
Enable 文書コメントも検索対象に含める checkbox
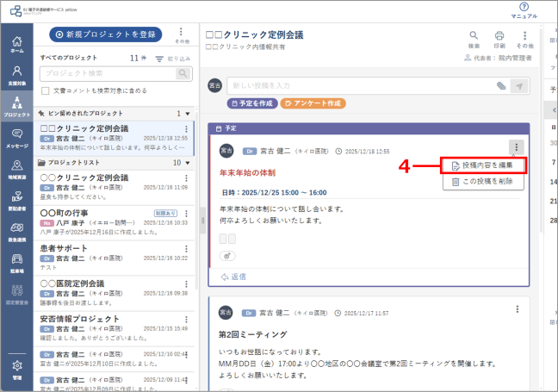[x=45, y=90]
